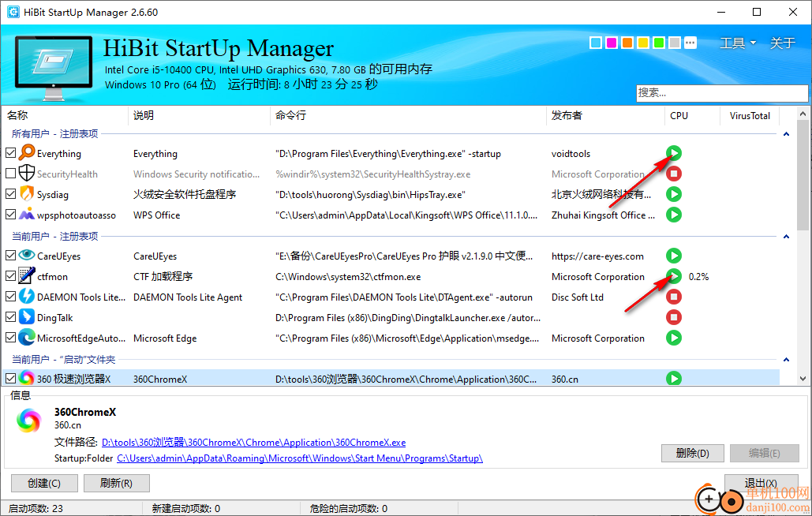Click the 删除(D) button
Image resolution: width=812 pixels, height=516 pixels.
pos(693,453)
